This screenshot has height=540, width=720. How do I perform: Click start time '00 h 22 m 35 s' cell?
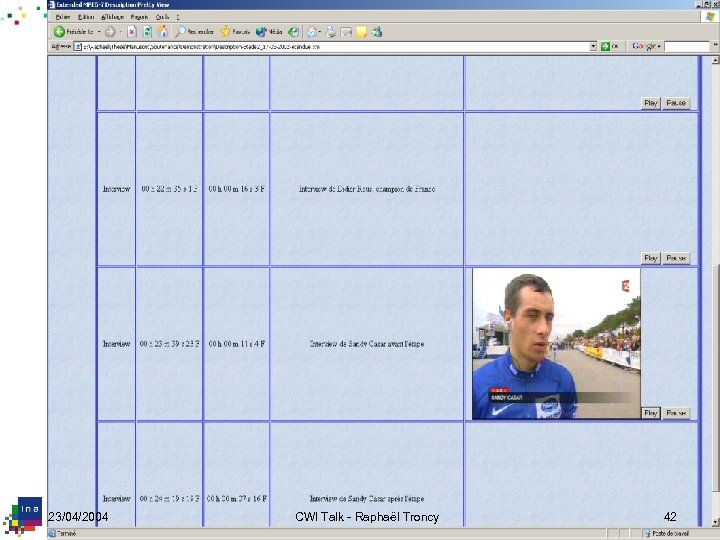point(169,189)
